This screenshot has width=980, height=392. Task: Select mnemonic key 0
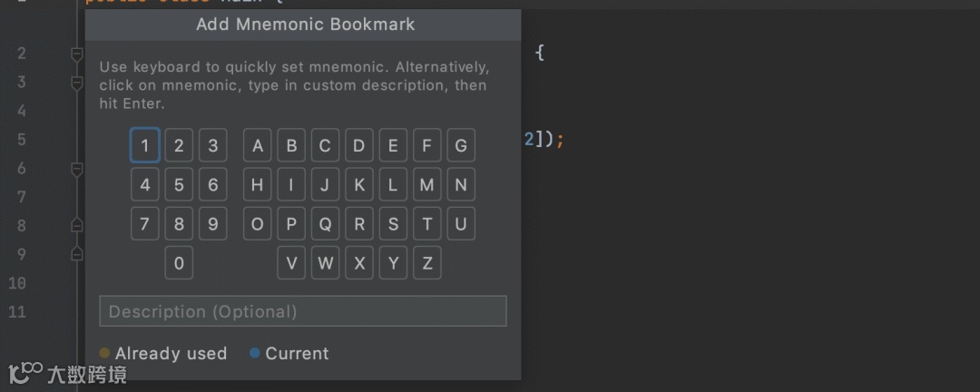pyautogui.click(x=179, y=264)
